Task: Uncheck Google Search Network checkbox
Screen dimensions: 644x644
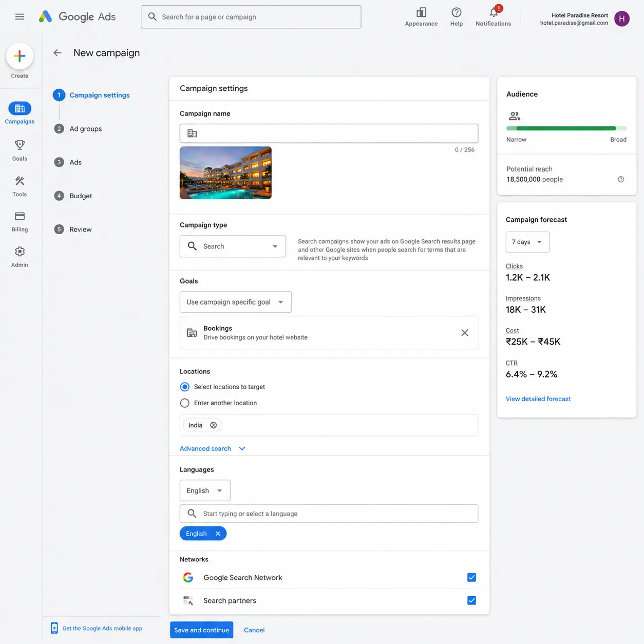Action: [x=471, y=577]
